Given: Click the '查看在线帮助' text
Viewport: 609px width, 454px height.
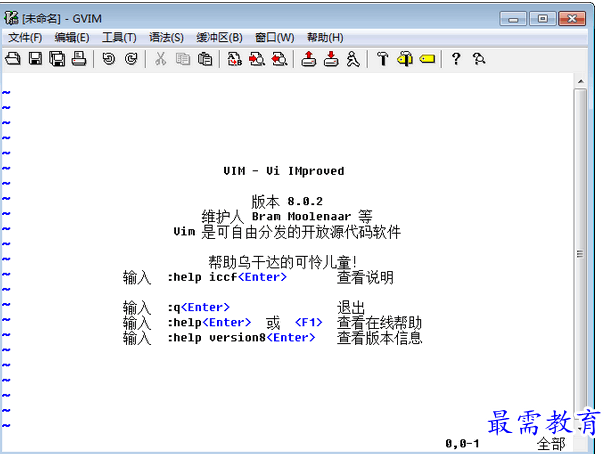Looking at the screenshot, I should click(x=379, y=323).
